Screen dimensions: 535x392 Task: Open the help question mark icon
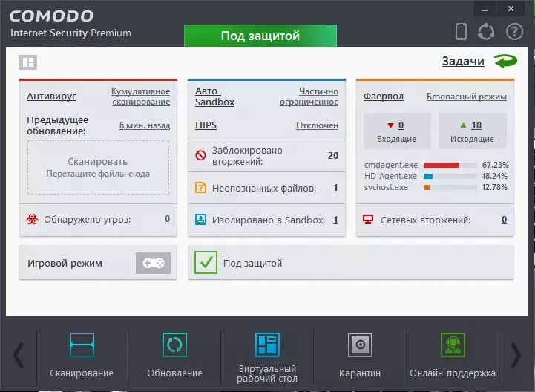pos(514,32)
